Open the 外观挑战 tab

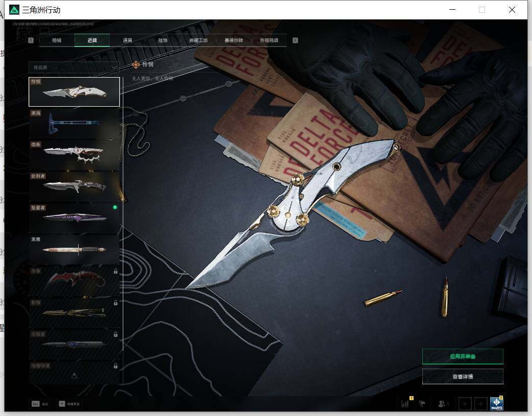click(269, 40)
